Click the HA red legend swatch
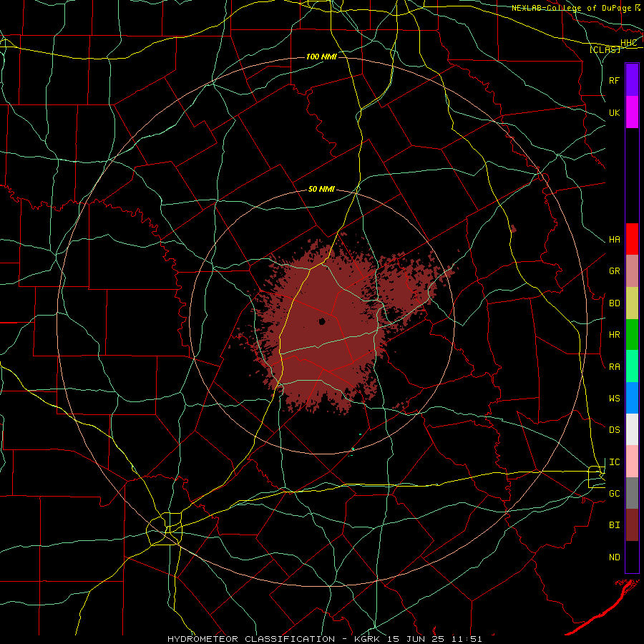 tap(632, 239)
